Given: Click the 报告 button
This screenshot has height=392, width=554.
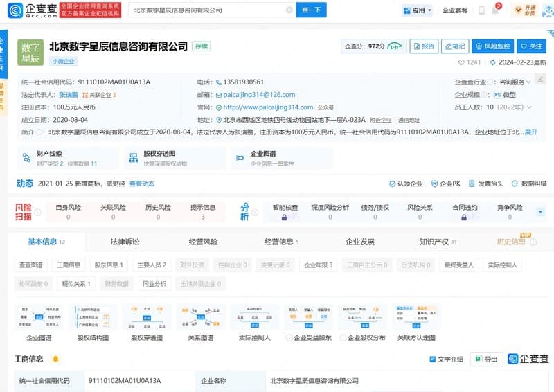Looking at the screenshot, I should tap(424, 46).
